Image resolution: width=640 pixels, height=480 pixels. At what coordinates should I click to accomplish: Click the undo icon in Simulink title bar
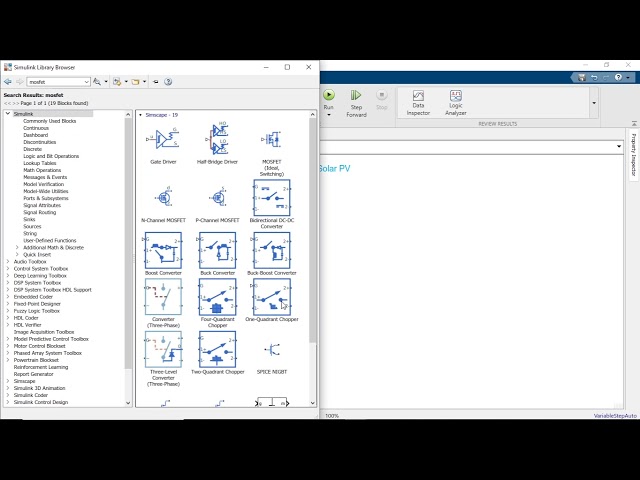click(x=594, y=77)
